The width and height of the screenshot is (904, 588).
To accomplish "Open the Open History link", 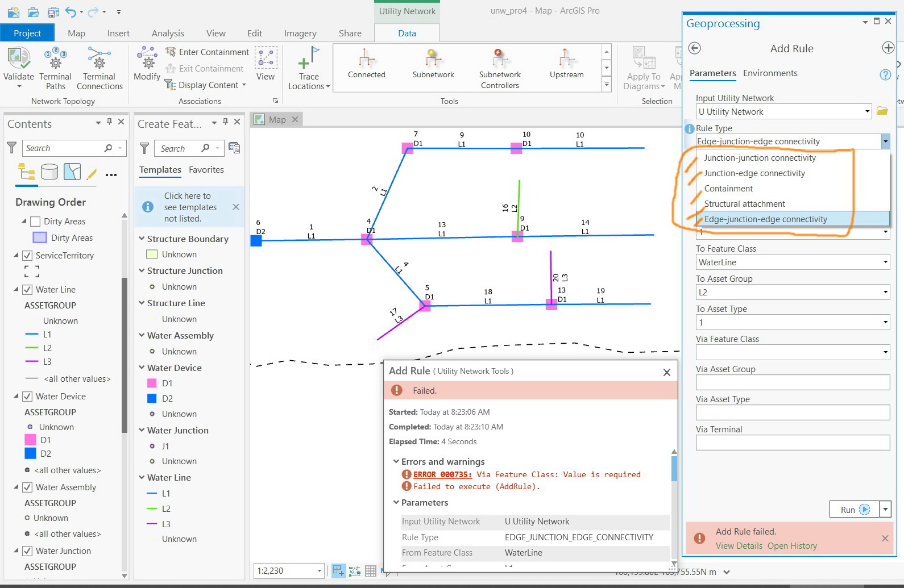I will click(792, 546).
